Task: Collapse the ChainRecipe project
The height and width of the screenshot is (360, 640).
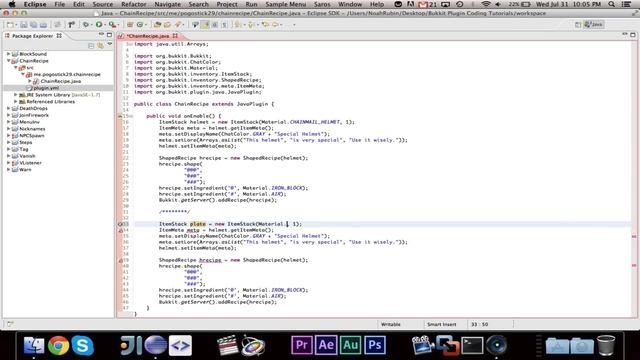Action: [9, 61]
